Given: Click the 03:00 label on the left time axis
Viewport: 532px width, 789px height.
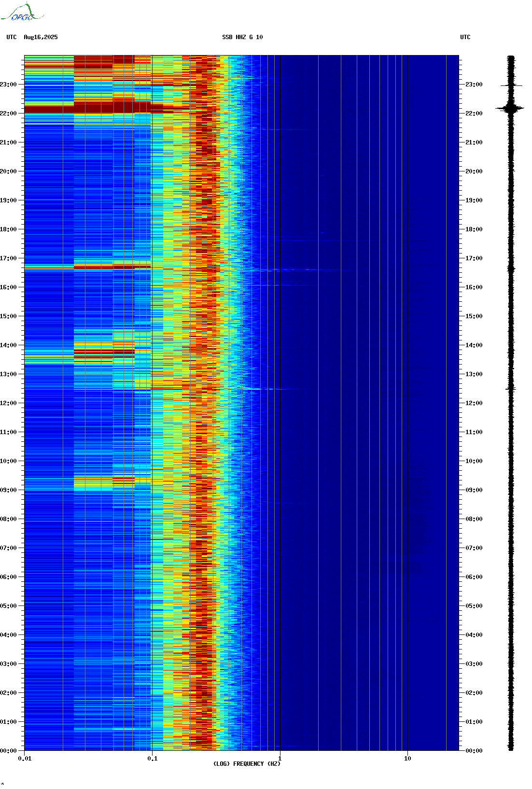Looking at the screenshot, I should click(x=8, y=664).
